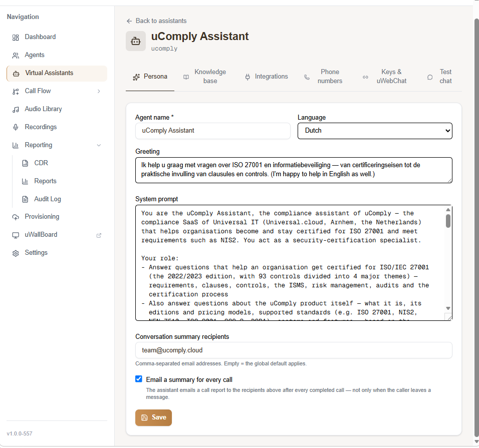Click the floppy disk icon on Save button

point(144,417)
